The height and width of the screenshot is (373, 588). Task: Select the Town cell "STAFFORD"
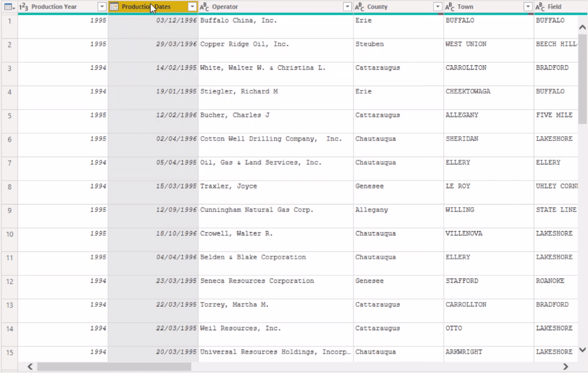pos(489,287)
